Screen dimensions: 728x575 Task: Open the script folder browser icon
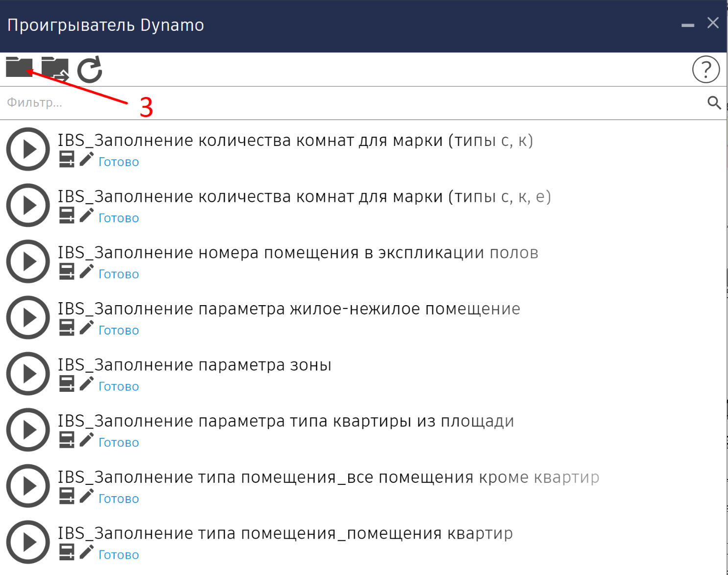pyautogui.click(x=19, y=67)
